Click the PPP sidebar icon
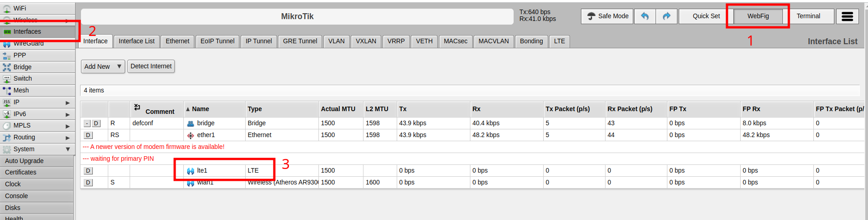This screenshot has height=220, width=868. tap(7, 56)
